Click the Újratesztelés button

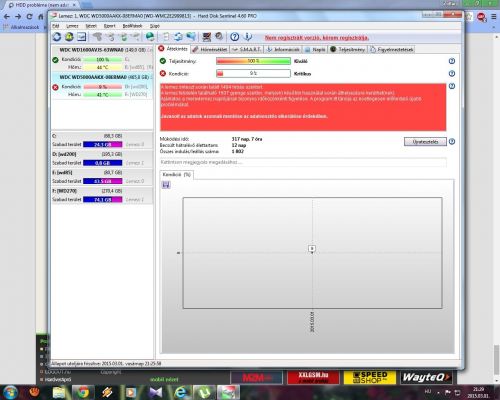425,142
